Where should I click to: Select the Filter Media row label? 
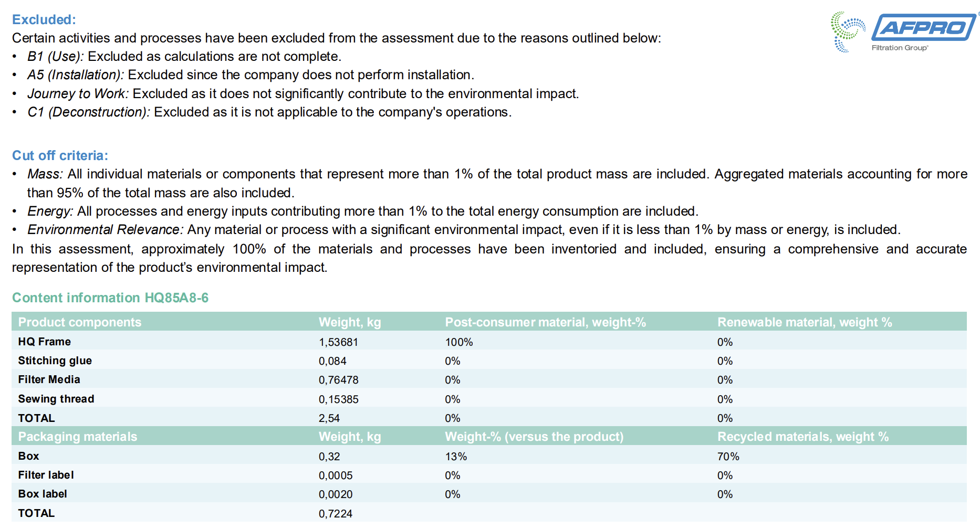tap(49, 379)
